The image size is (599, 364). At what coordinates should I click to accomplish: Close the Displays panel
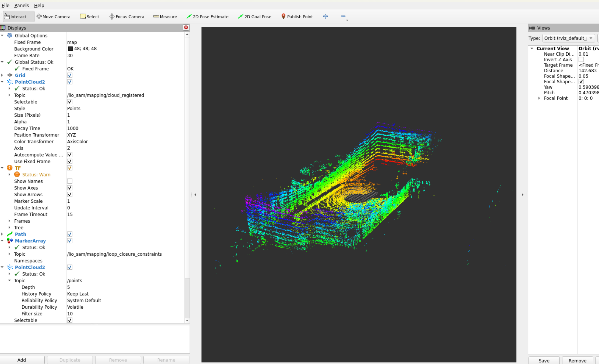pos(186,27)
